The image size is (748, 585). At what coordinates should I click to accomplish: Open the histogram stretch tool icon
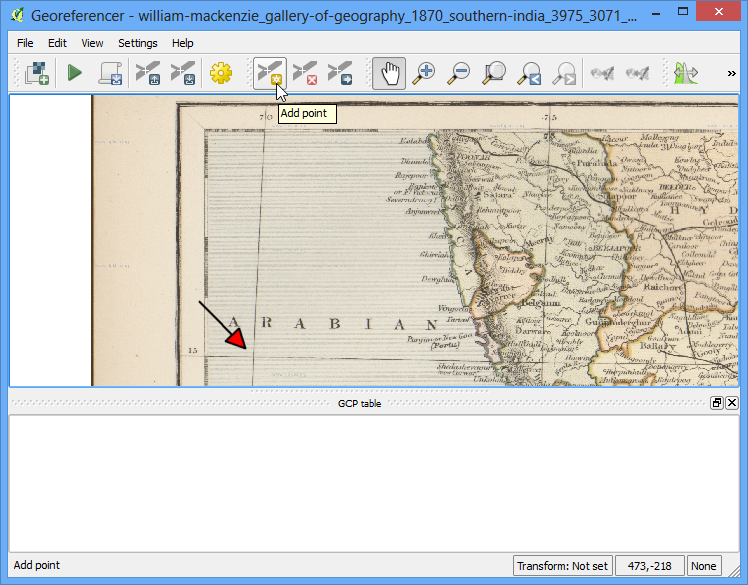pyautogui.click(x=686, y=73)
